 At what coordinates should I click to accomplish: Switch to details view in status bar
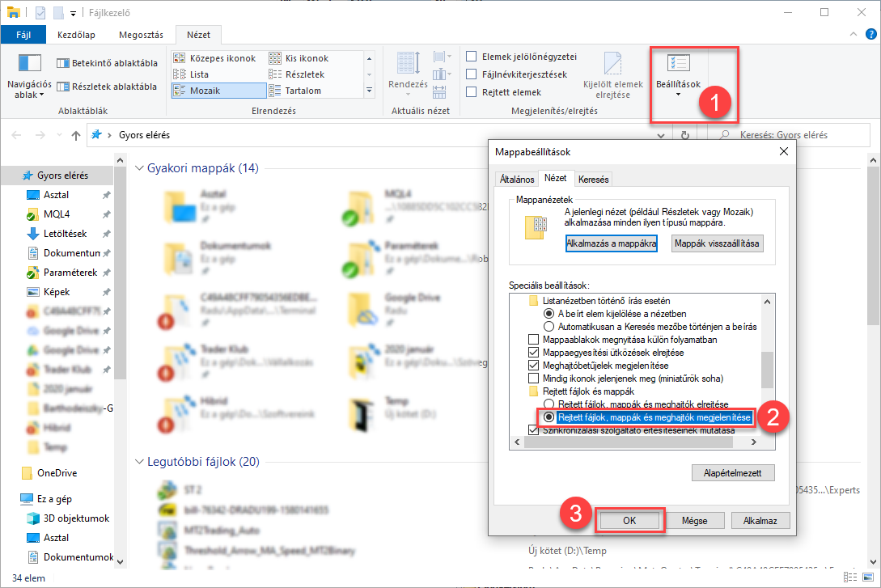[x=850, y=577]
